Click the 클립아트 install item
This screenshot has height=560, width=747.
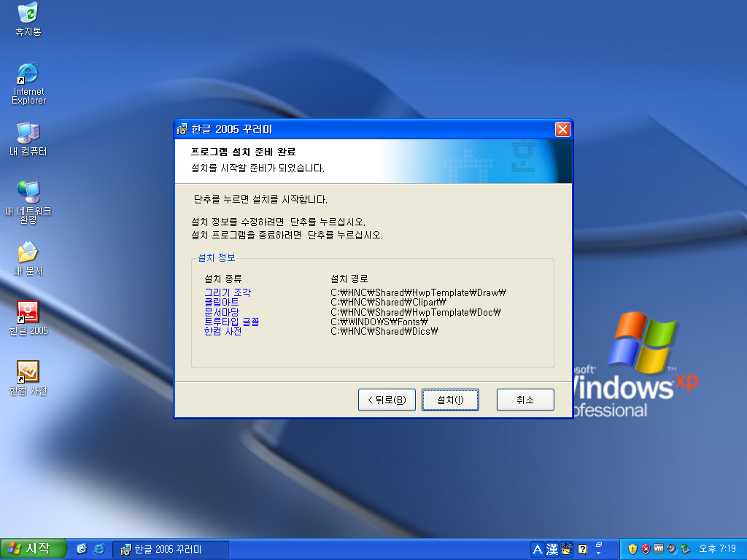click(222, 302)
